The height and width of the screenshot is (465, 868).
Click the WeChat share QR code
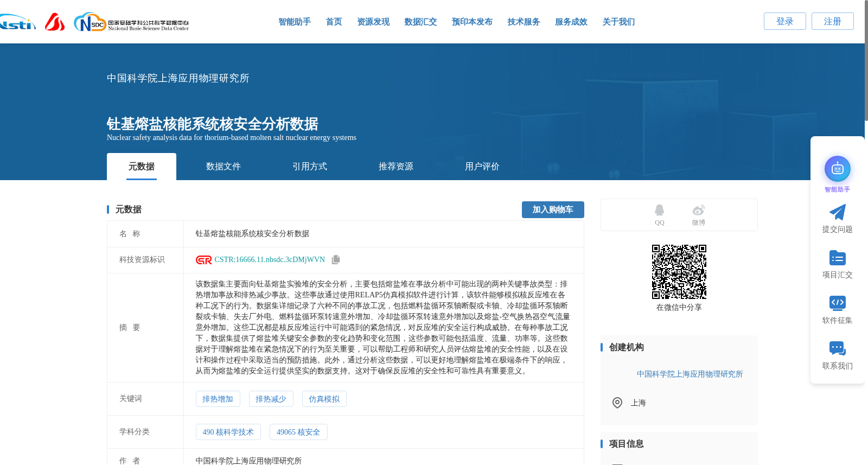(679, 272)
